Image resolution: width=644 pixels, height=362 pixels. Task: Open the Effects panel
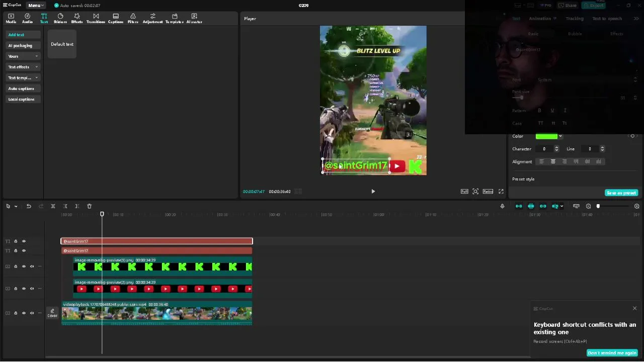(77, 19)
